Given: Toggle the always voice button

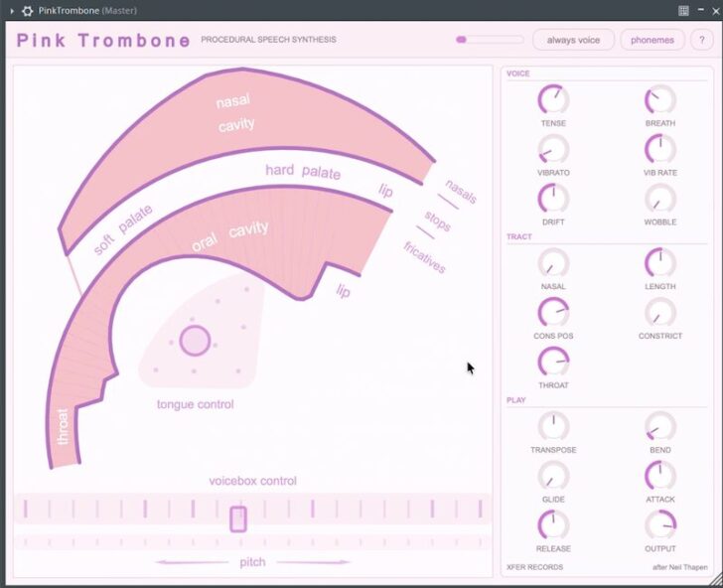Looking at the screenshot, I should [x=573, y=40].
